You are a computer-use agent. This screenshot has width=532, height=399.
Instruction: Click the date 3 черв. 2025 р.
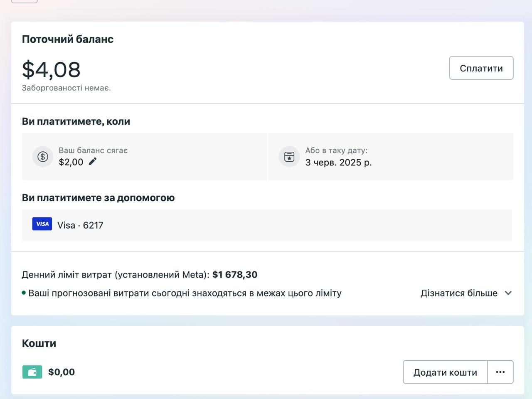[338, 163]
